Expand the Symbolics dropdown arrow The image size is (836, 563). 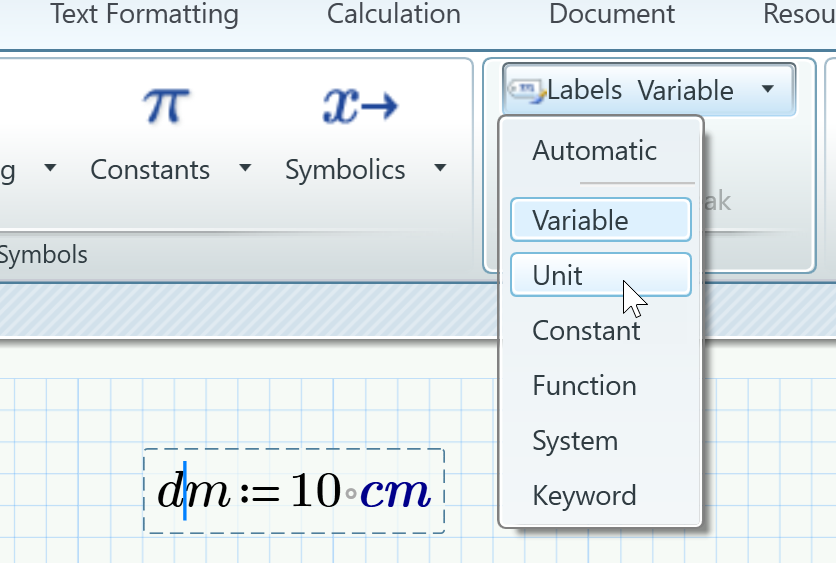[x=440, y=169]
